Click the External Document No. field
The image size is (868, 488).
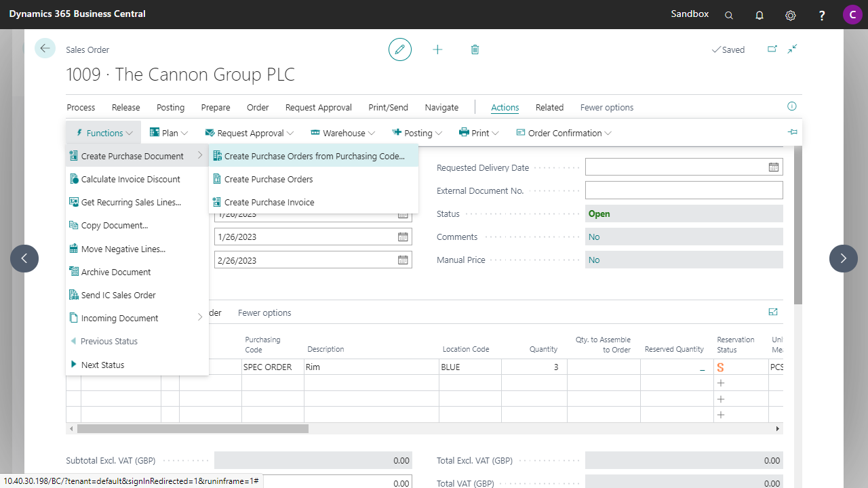(684, 190)
